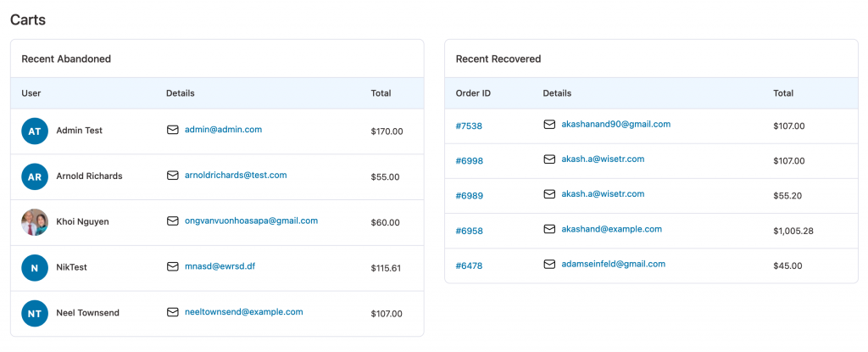Click ongvanvuonhoasapa@gmail.com email link
The image size is (868, 352).
pyautogui.click(x=251, y=221)
